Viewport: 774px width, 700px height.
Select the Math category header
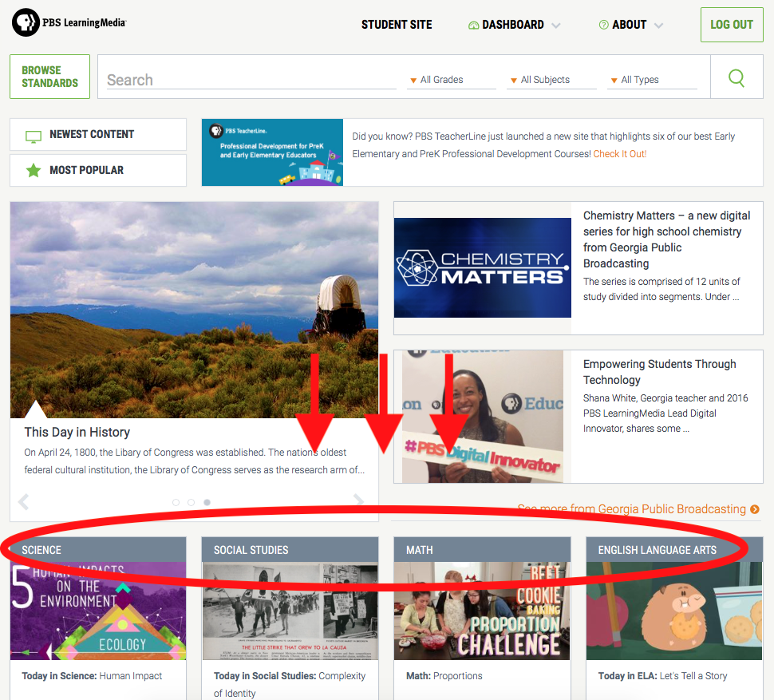click(482, 549)
